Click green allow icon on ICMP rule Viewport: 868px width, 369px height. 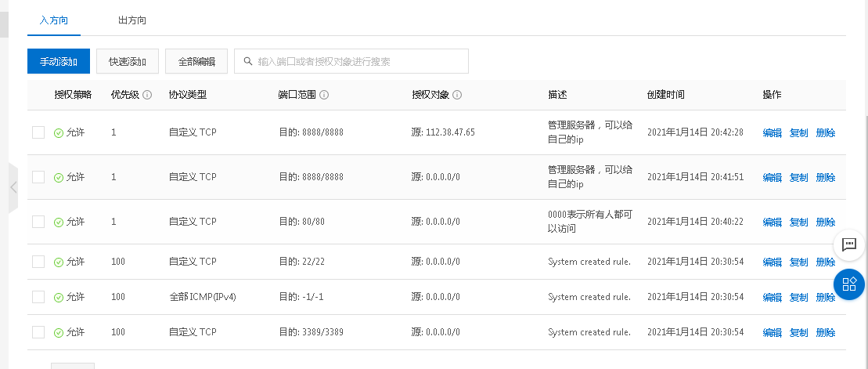59,297
